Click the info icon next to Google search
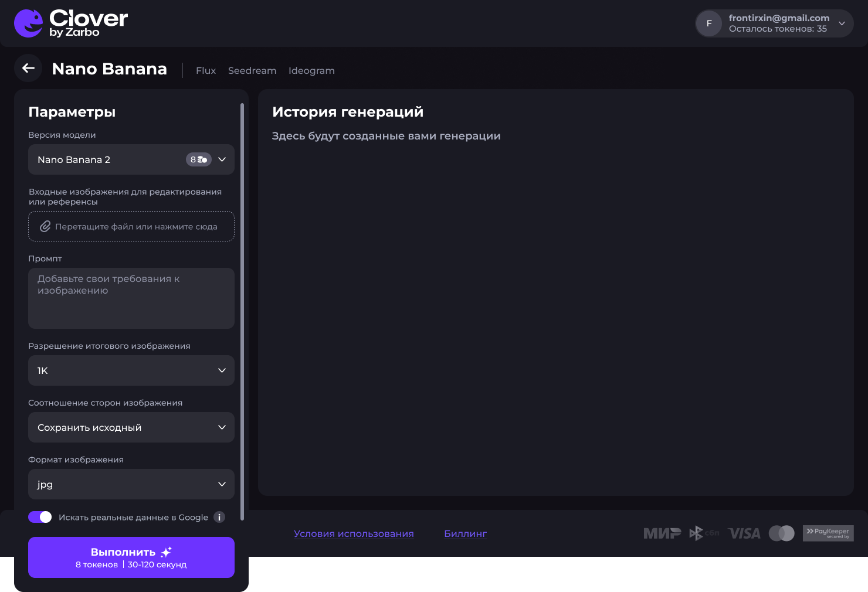Image resolution: width=868 pixels, height=592 pixels. coord(219,517)
